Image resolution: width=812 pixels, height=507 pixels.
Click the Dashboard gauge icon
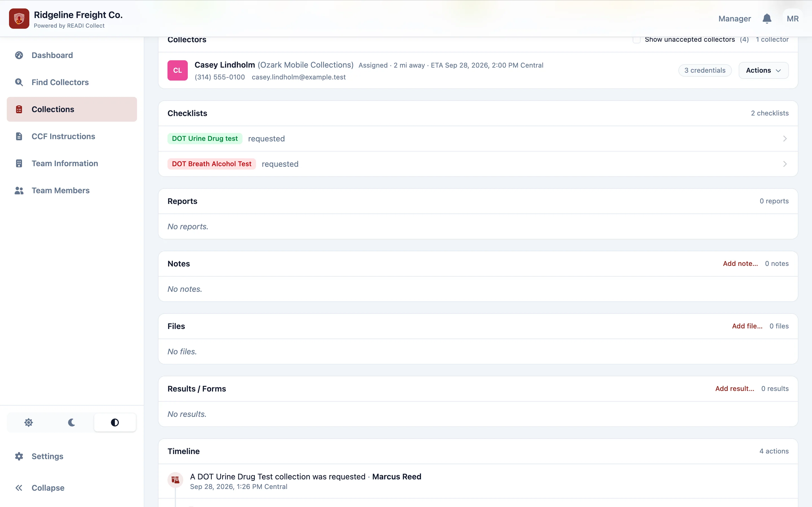pyautogui.click(x=19, y=55)
